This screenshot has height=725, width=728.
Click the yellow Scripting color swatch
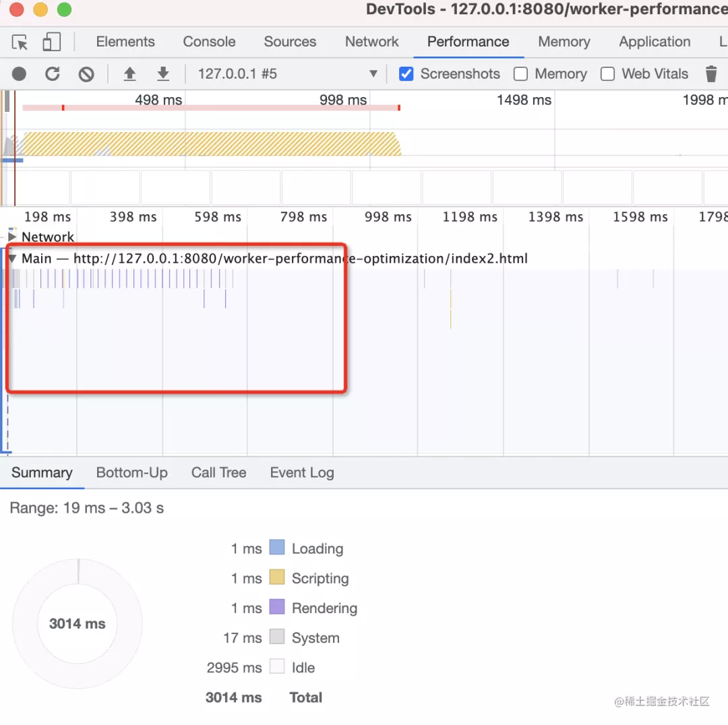[276, 577]
